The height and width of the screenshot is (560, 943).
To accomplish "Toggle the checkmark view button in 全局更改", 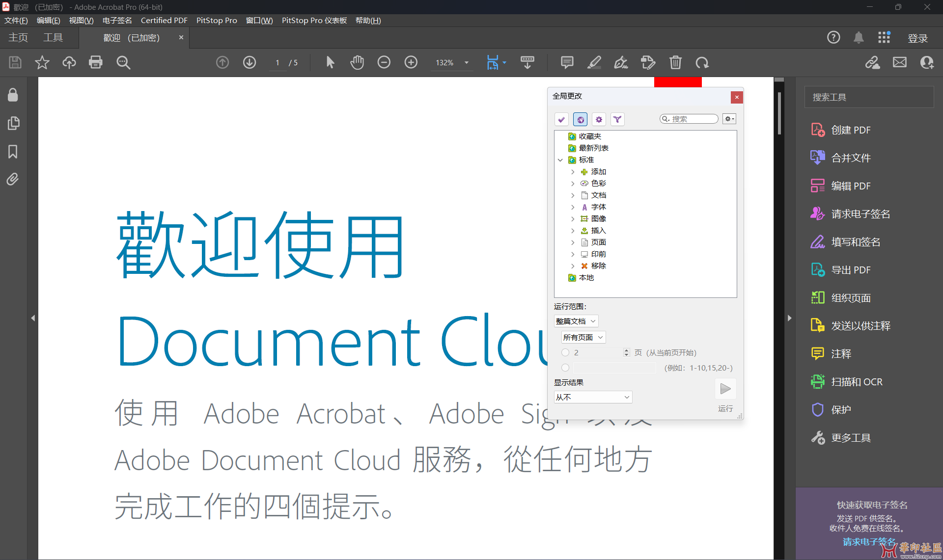I will coord(561,119).
